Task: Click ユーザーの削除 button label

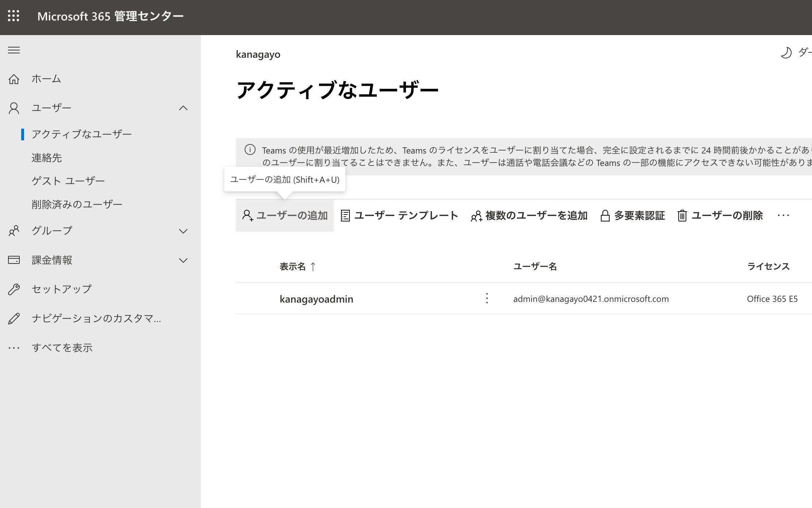Action: coord(727,216)
